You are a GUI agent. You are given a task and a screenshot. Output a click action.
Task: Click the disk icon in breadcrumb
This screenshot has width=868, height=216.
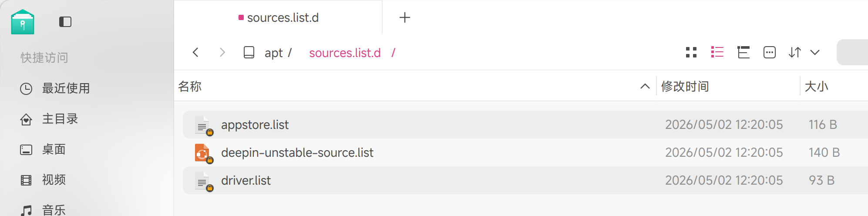pyautogui.click(x=249, y=53)
